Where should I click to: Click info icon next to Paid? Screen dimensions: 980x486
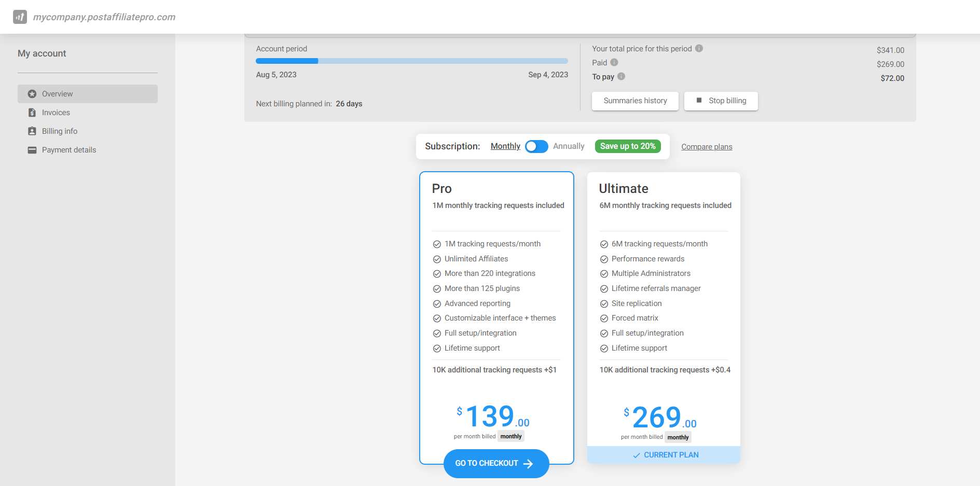tap(614, 62)
